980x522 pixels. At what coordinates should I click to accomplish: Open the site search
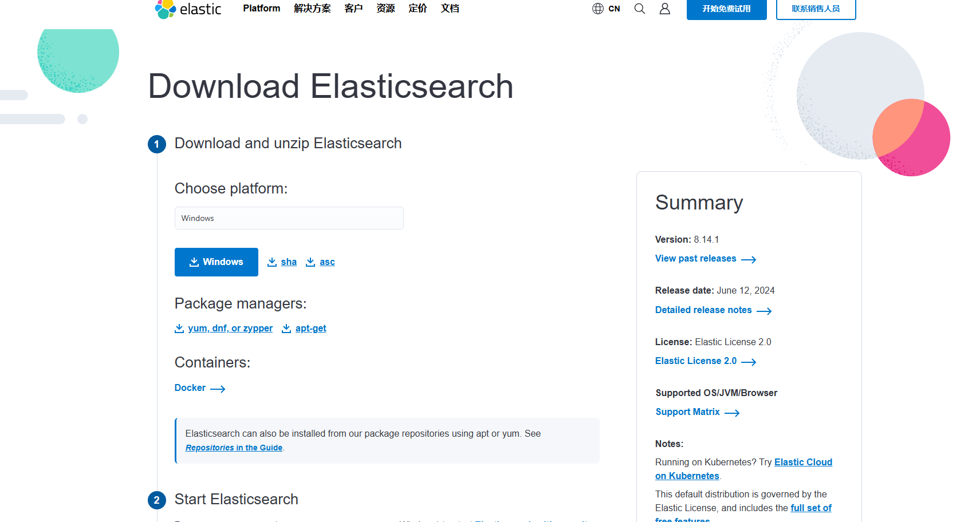coord(639,9)
